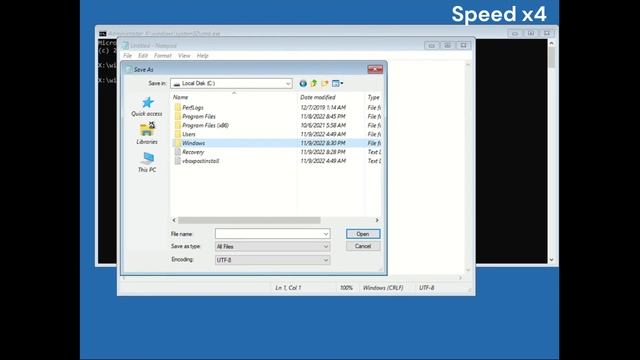Open the Notepad Help menu
640x360 pixels.
202,56
